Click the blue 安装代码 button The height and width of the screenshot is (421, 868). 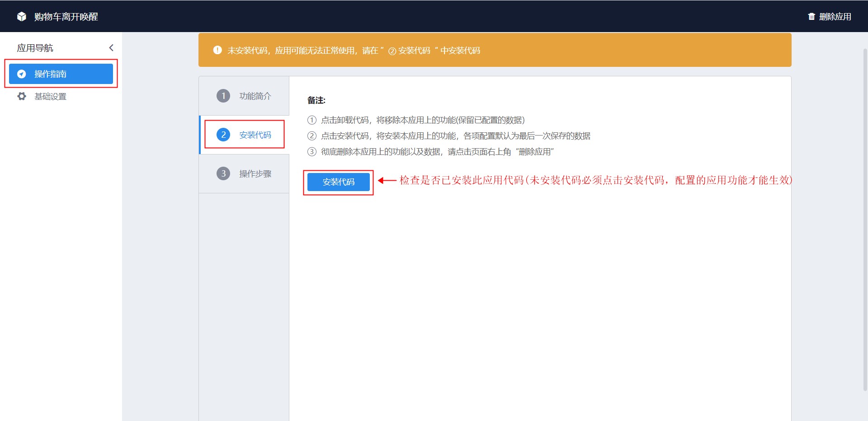click(339, 182)
